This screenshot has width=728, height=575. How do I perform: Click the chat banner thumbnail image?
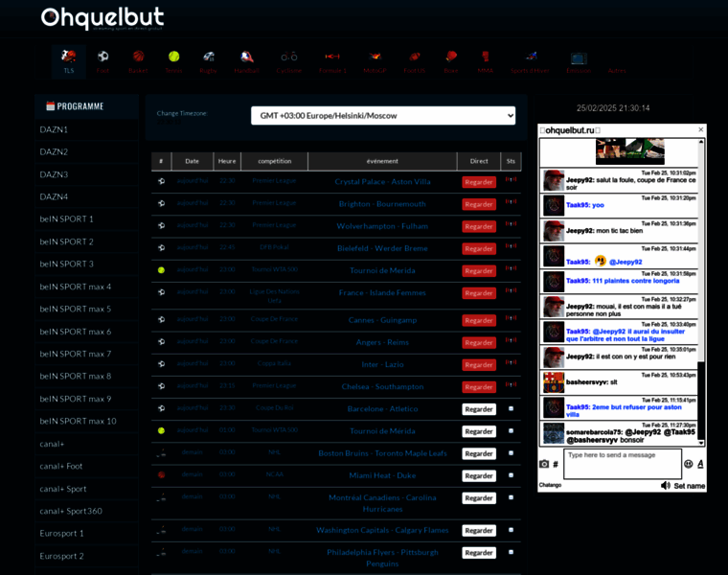tap(630, 151)
